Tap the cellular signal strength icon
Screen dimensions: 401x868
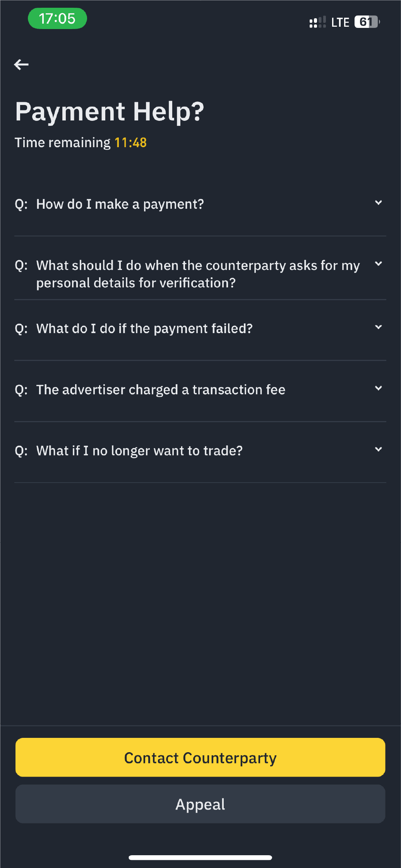317,22
